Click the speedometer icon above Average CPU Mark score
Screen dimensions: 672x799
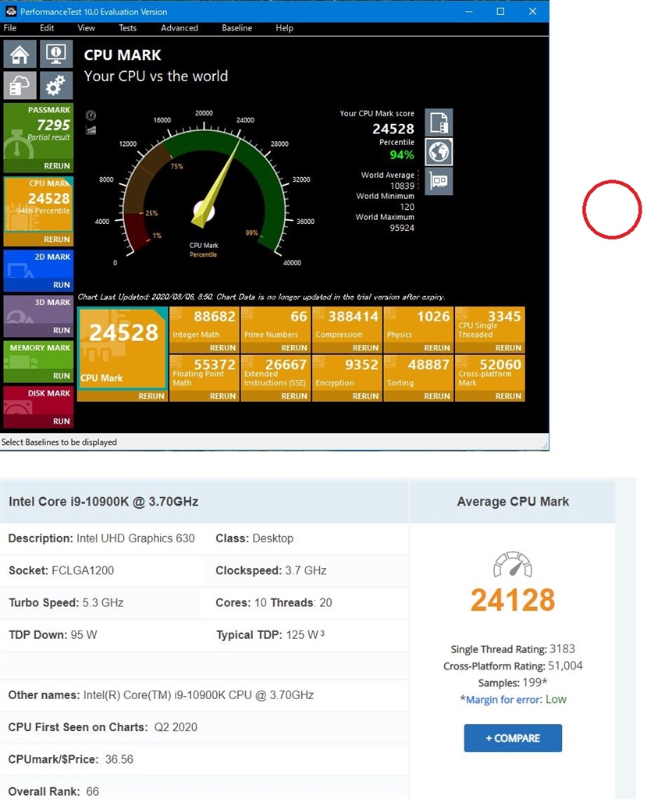pyautogui.click(x=513, y=565)
